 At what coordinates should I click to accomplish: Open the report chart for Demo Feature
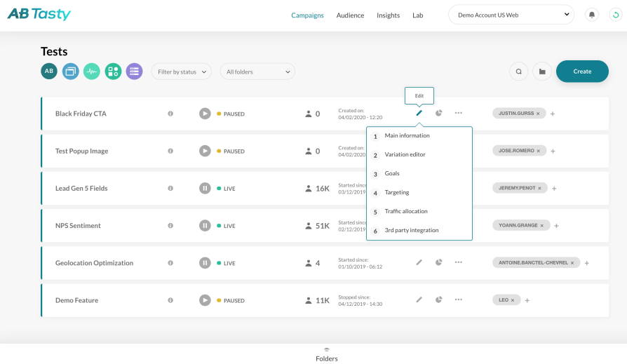click(438, 299)
